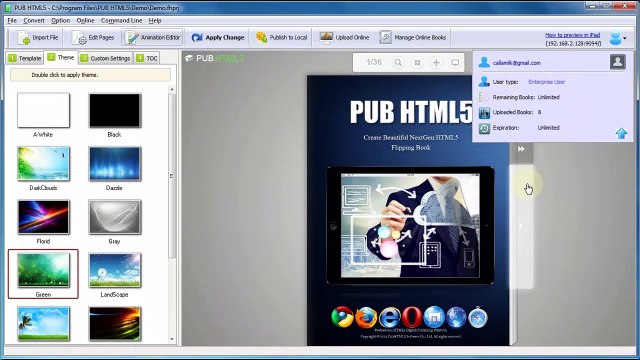This screenshot has height=360, width=640.
Task: Open How to preview in iPad link
Action: tap(573, 35)
